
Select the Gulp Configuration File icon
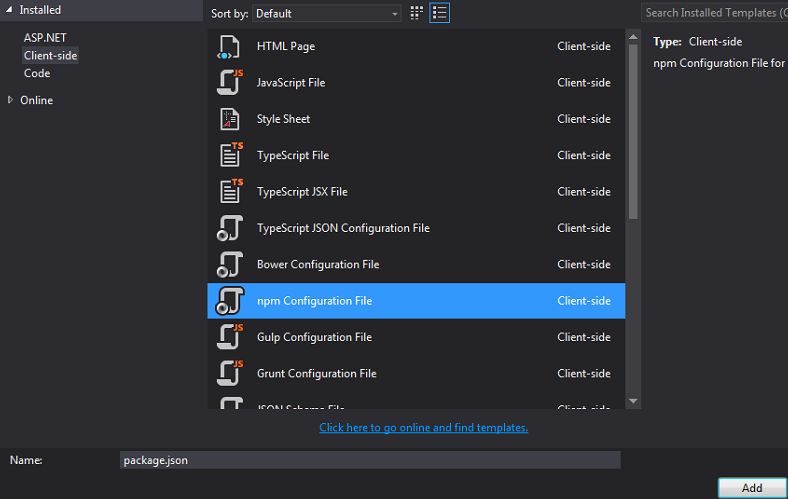pyautogui.click(x=230, y=337)
